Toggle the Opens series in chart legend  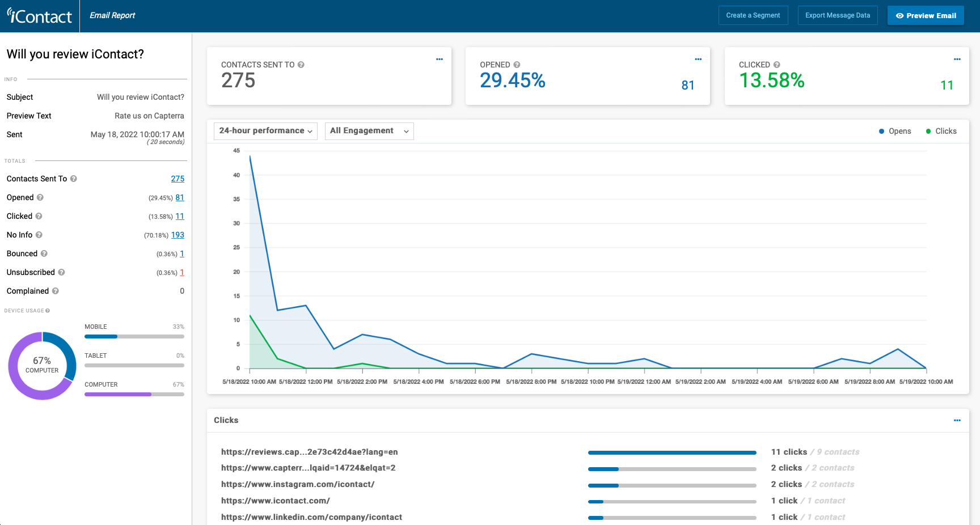(895, 131)
